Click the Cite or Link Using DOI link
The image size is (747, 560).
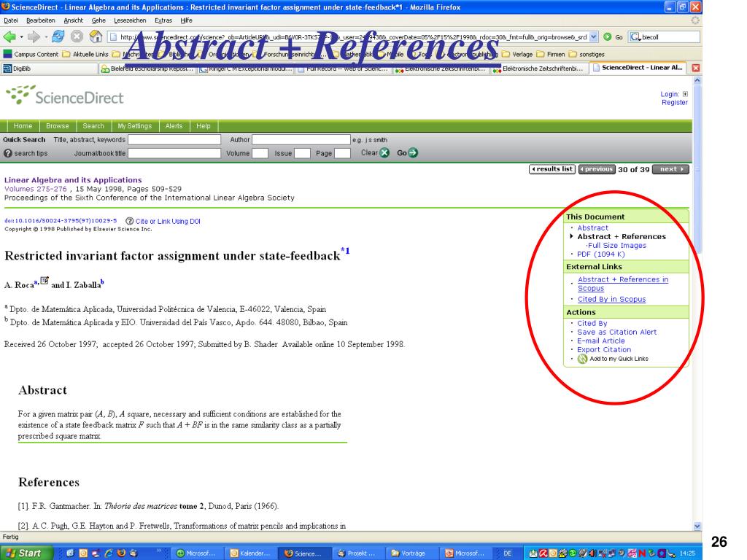point(168,221)
